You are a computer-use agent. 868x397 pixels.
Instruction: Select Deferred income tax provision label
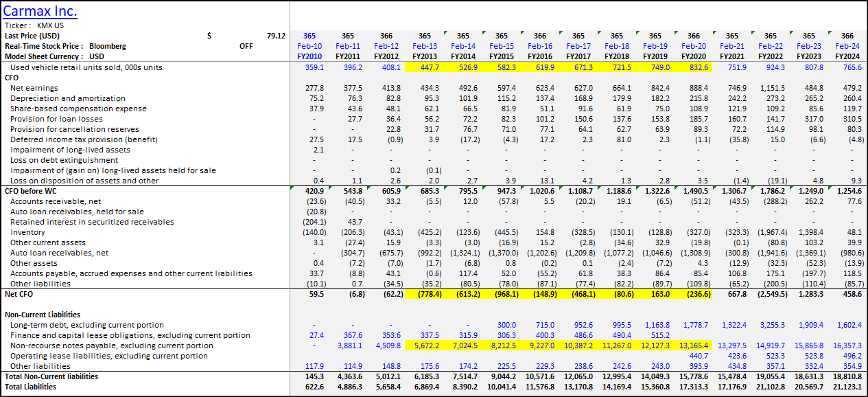(84, 139)
